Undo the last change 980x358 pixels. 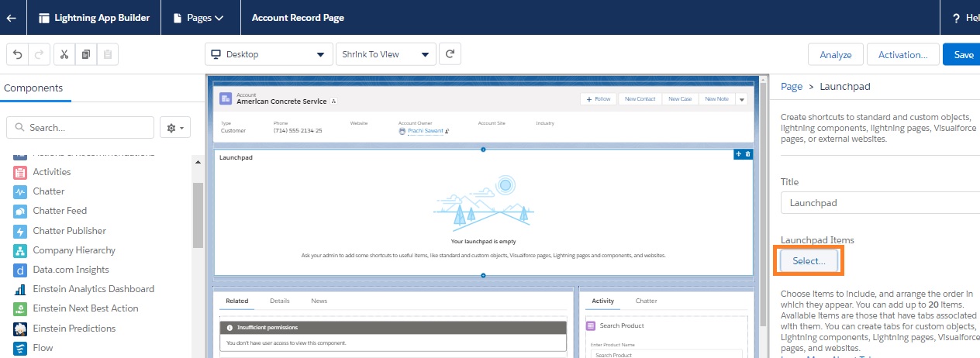coord(19,55)
